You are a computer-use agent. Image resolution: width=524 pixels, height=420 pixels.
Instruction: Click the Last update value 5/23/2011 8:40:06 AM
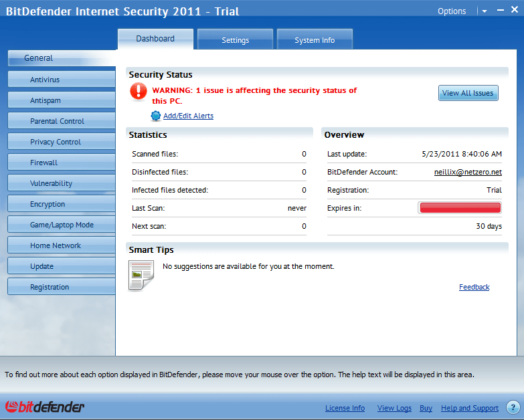click(462, 154)
